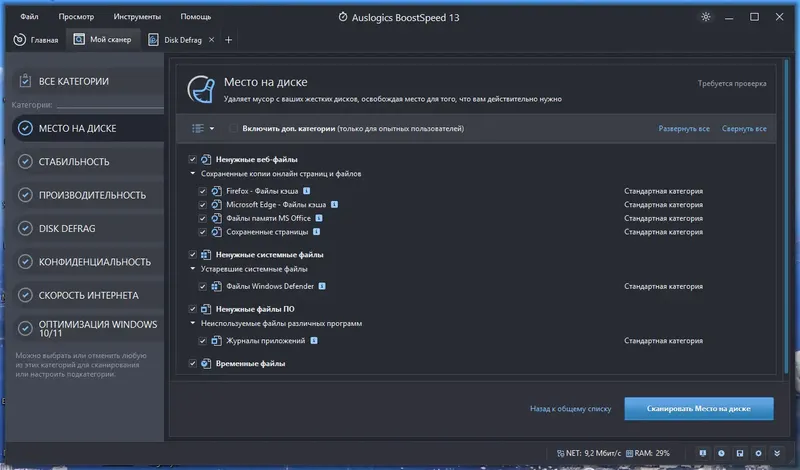Click the category list vertical scrollbar

click(786, 217)
